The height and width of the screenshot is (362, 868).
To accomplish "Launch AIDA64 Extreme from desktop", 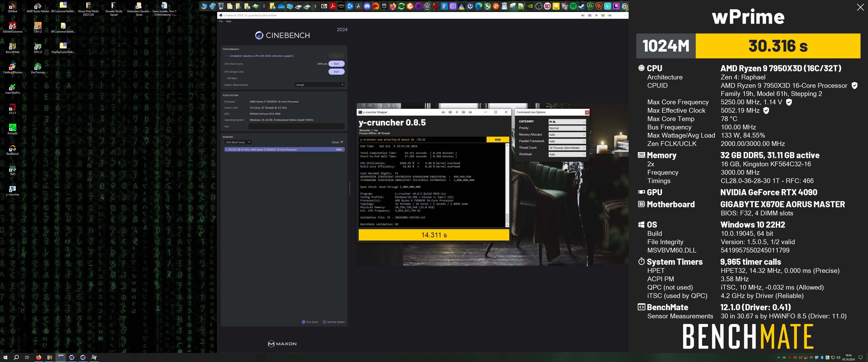I will 12,27.
